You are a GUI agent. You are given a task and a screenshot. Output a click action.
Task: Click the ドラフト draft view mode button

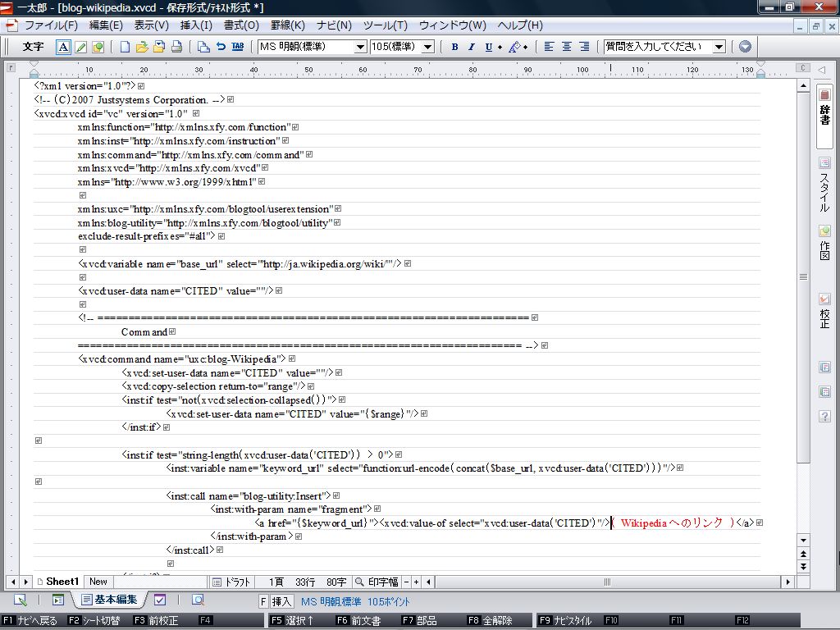coord(231,582)
